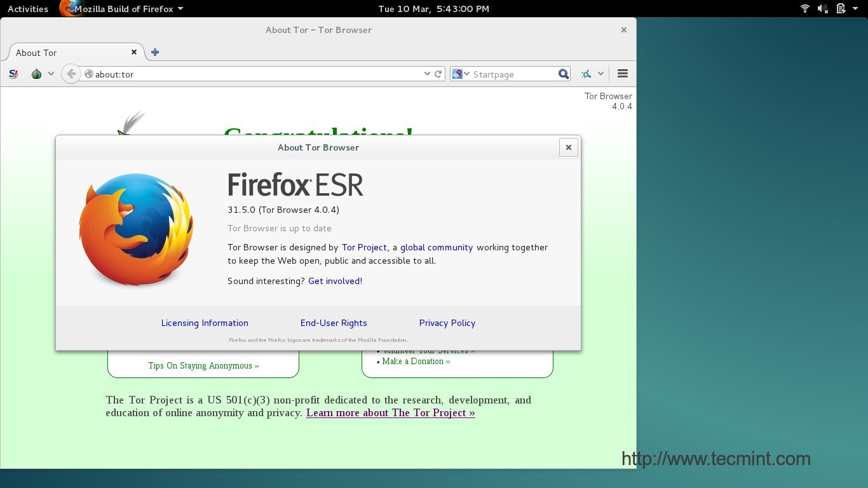The image size is (868, 488).
Task: Open a new tab with plus icon
Action: pos(155,53)
